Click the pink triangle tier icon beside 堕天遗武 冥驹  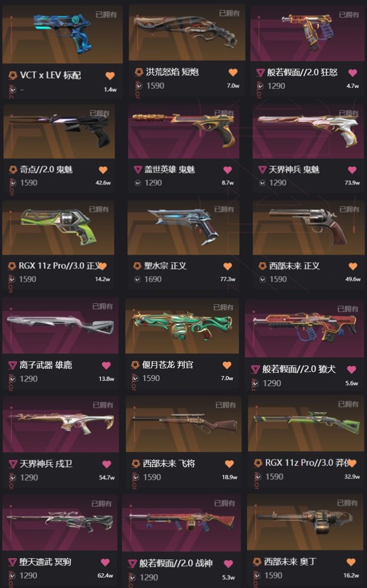[13, 562]
